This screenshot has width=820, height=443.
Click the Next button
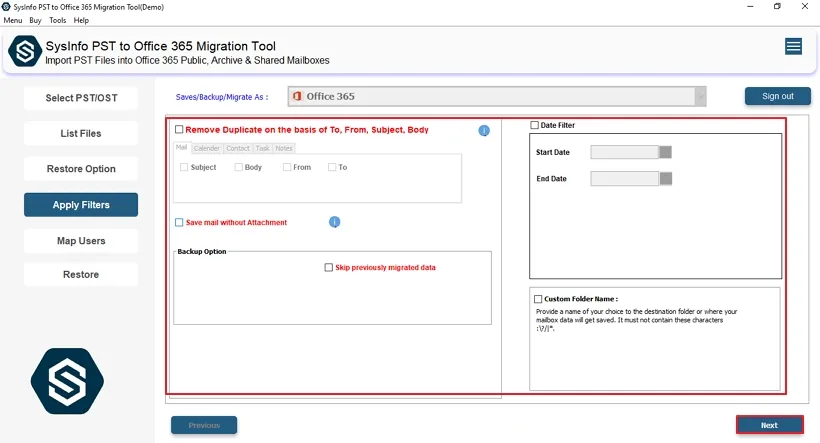click(x=769, y=425)
